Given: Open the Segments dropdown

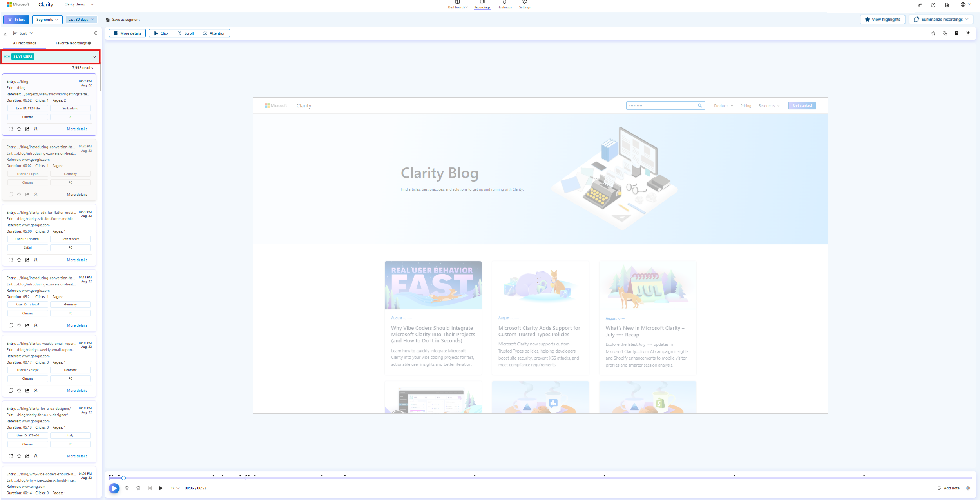Looking at the screenshot, I should coord(47,20).
